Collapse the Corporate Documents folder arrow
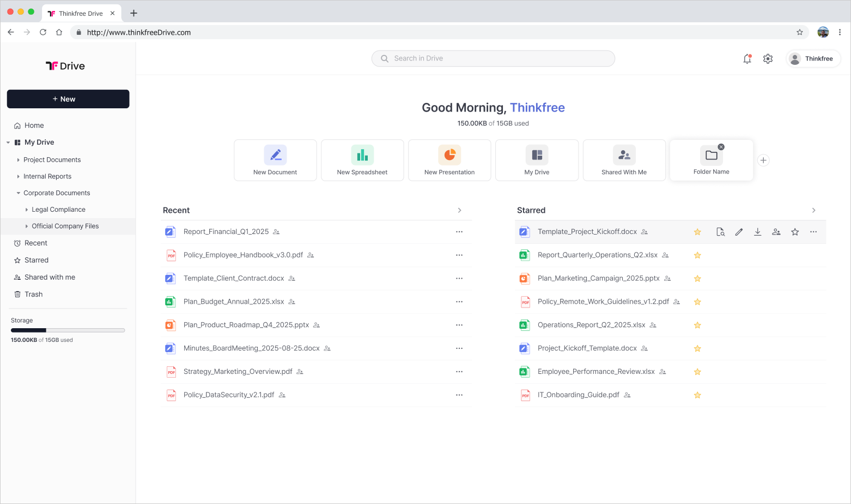The width and height of the screenshot is (851, 504). coord(18,193)
